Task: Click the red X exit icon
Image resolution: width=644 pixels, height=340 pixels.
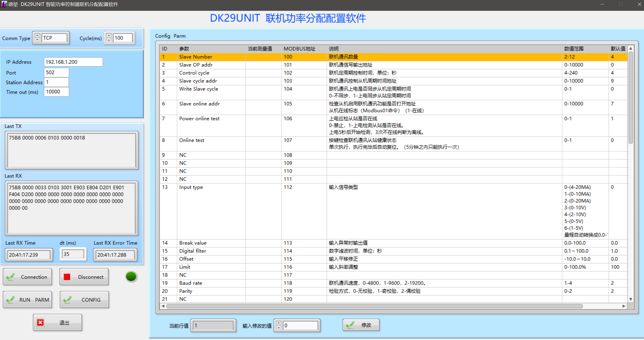Action: 40,323
